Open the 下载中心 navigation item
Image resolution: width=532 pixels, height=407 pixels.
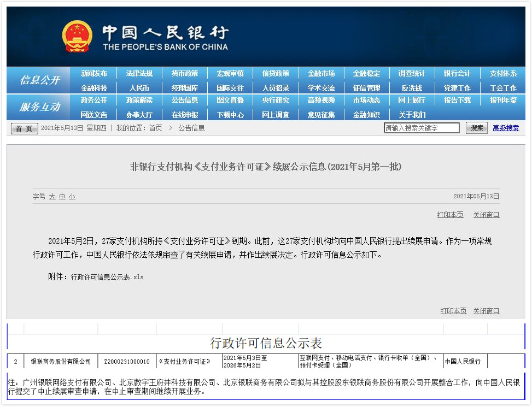click(x=231, y=115)
